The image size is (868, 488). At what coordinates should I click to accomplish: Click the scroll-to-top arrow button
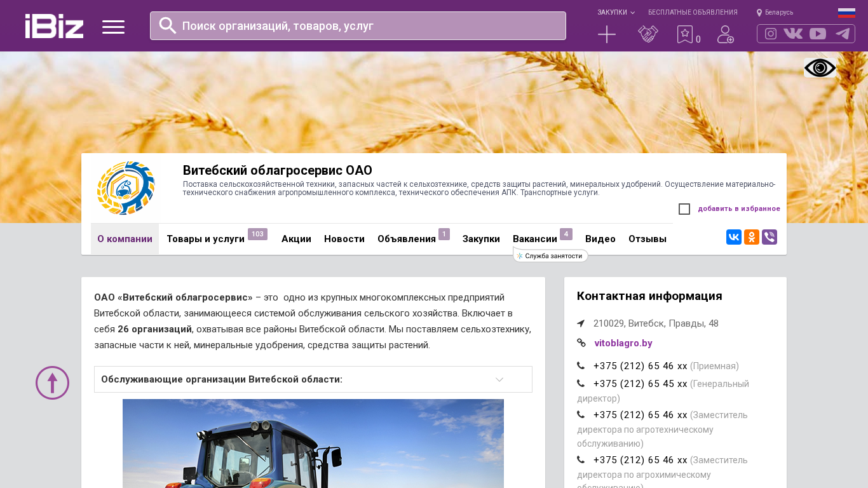click(52, 383)
